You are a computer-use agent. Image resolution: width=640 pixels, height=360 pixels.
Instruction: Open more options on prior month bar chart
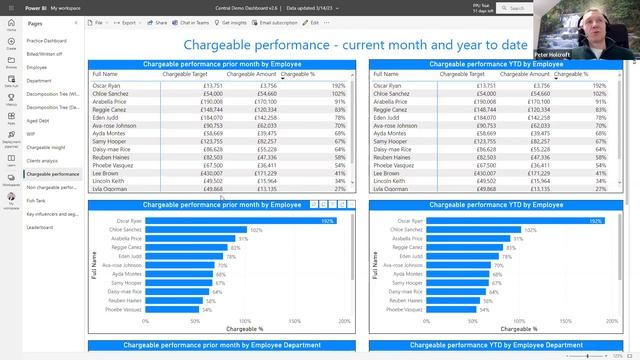pos(351,204)
